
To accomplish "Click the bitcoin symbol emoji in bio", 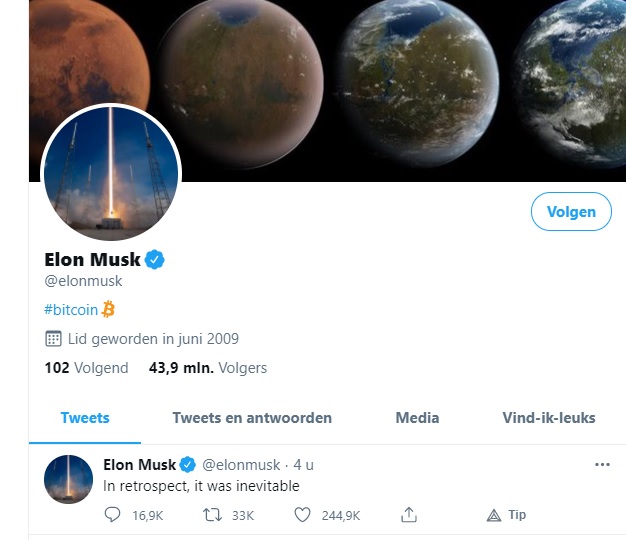I will [x=108, y=309].
